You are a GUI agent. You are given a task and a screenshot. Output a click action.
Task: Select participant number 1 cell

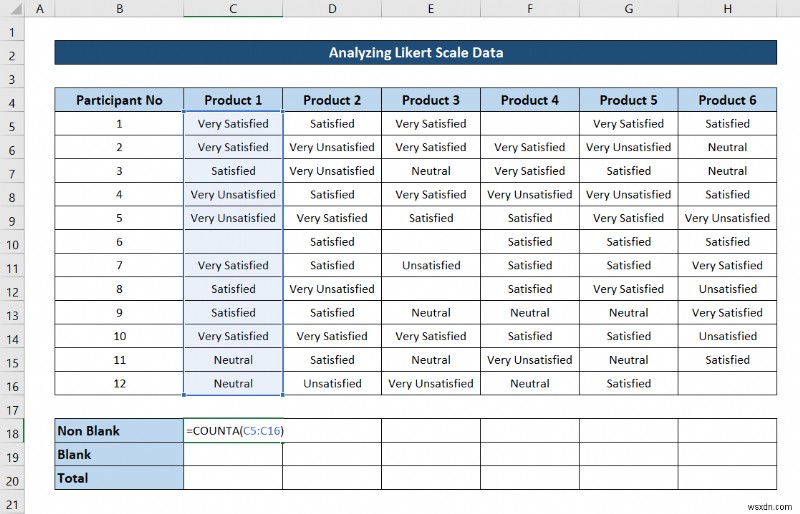[119, 124]
